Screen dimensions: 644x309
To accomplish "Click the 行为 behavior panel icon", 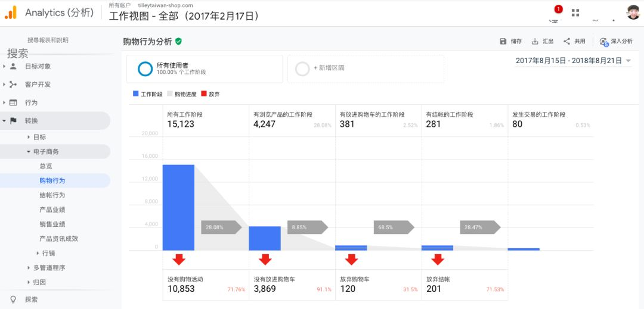I will click(13, 102).
